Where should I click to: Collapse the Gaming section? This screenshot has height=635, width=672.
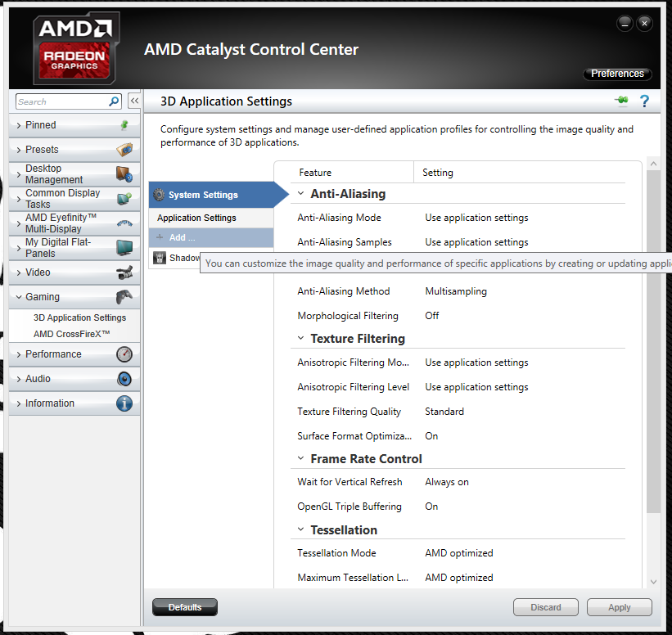(19, 296)
